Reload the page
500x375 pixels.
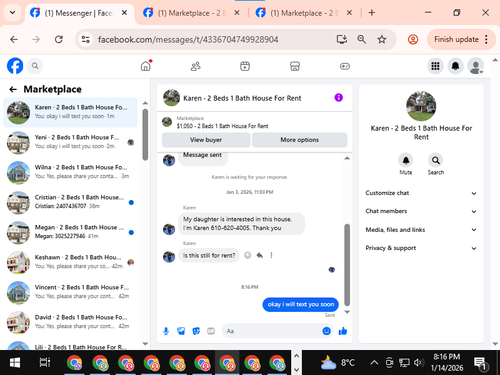(x=59, y=39)
